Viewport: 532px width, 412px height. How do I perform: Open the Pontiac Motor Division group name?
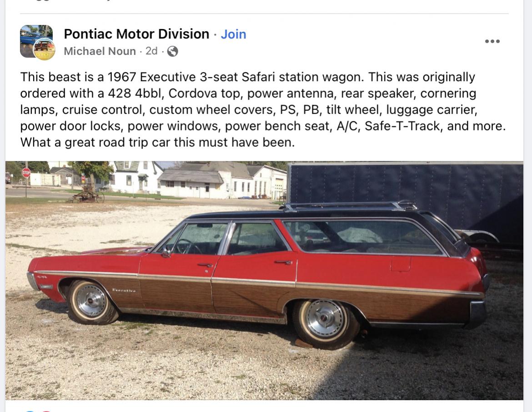pos(136,34)
